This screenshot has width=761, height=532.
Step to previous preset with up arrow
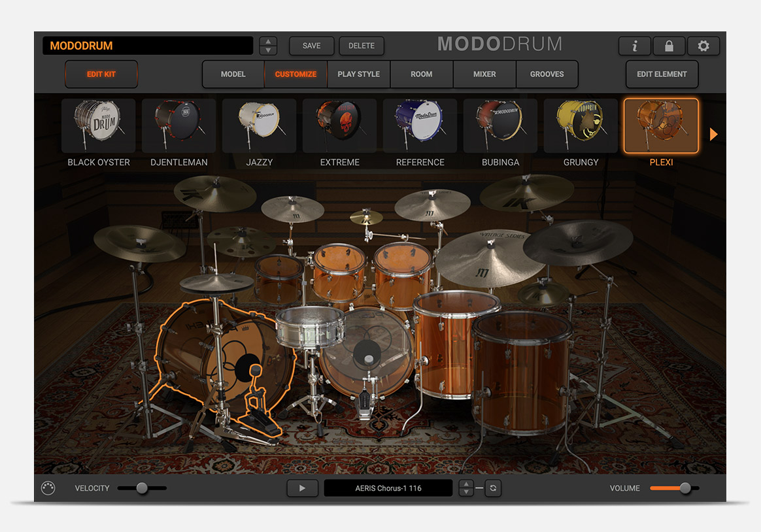pos(269,41)
